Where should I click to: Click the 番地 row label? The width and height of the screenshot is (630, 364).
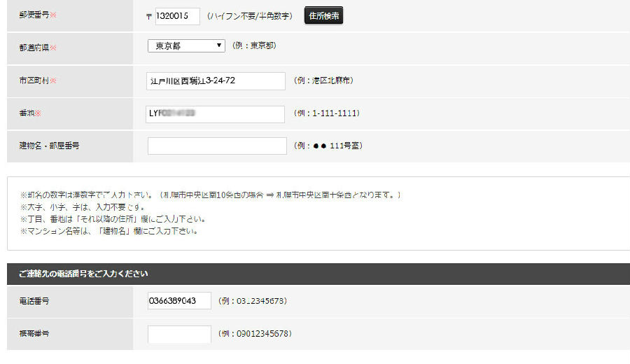(31, 113)
